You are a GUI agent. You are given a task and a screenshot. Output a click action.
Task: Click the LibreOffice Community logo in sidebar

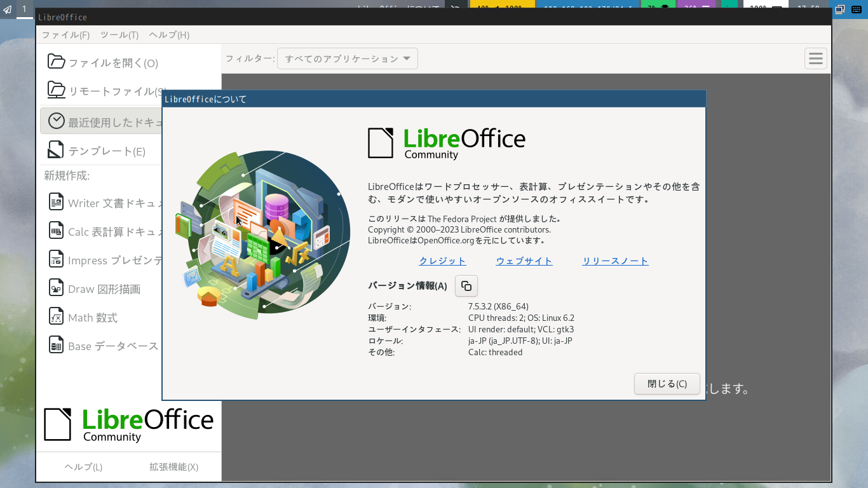coord(128,425)
